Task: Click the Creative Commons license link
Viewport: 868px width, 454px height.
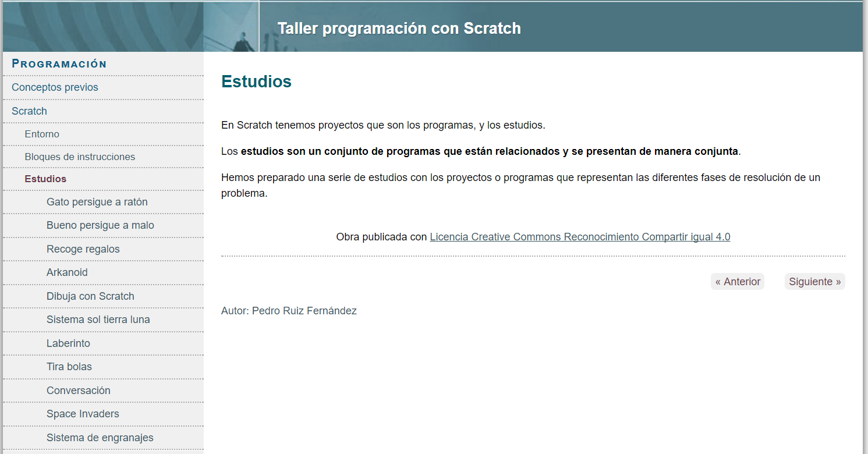Action: pos(580,237)
